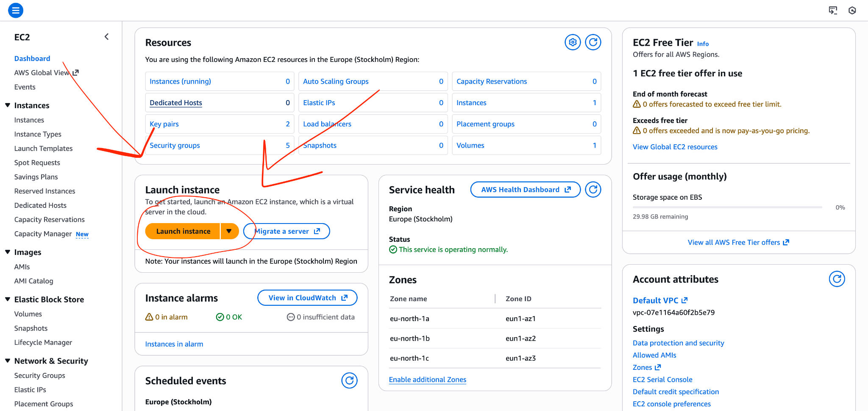Open CloudShell from the top bar
Screen dimensions: 868x411
(833, 10)
